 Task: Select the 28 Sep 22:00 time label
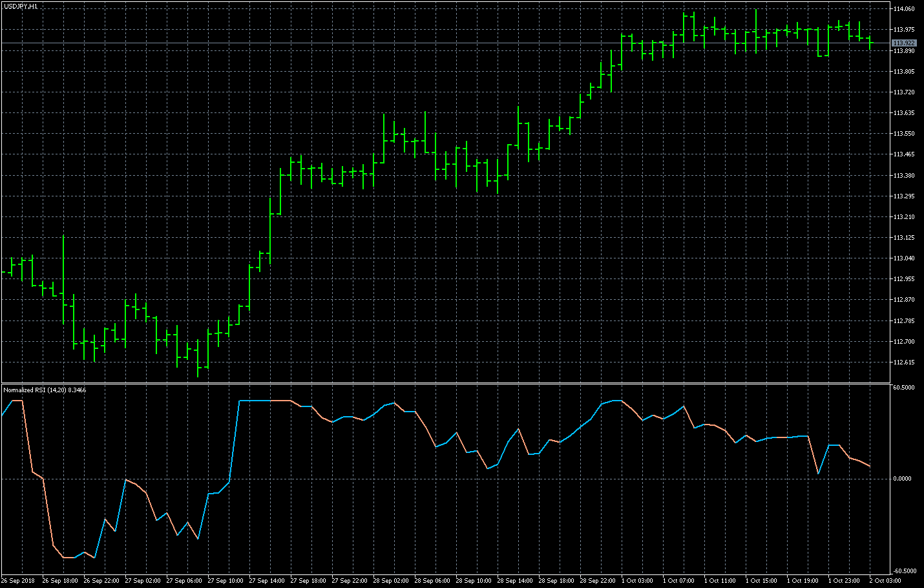coord(598,581)
